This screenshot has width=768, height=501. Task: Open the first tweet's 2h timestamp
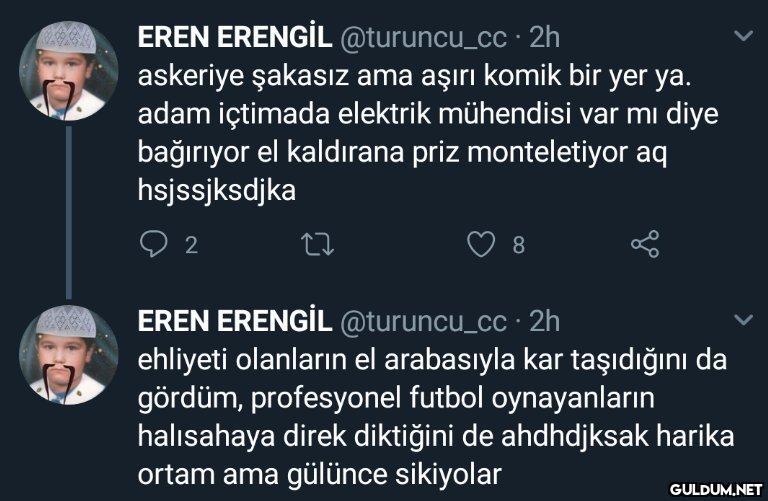click(x=544, y=37)
